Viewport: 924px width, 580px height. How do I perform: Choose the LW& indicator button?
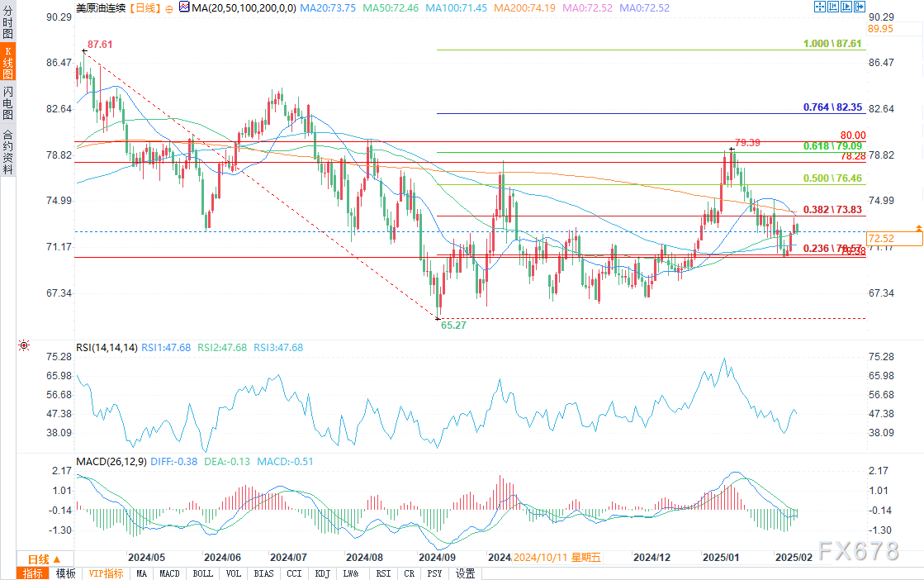351,573
